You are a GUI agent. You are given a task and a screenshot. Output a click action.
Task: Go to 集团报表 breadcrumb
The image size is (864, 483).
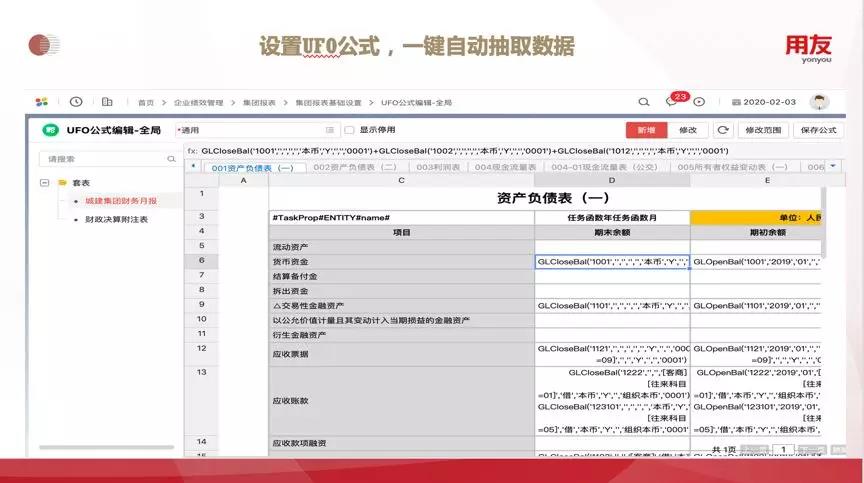pos(259,102)
